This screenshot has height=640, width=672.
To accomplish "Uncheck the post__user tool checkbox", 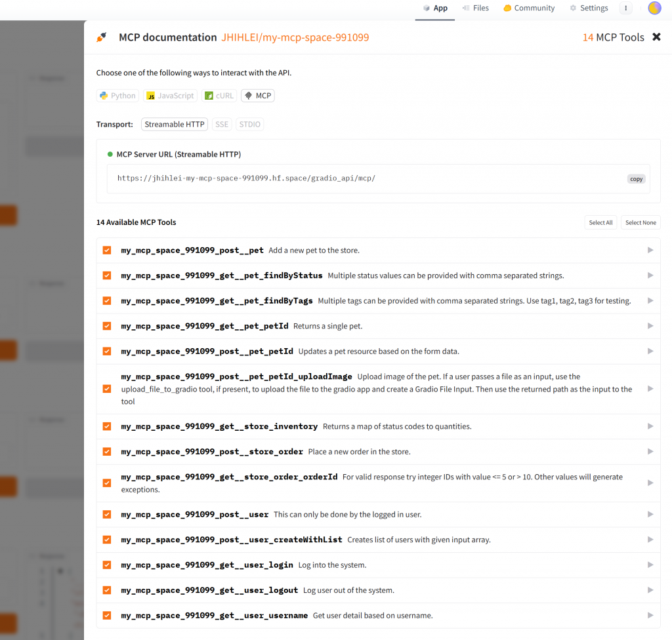I will (107, 515).
